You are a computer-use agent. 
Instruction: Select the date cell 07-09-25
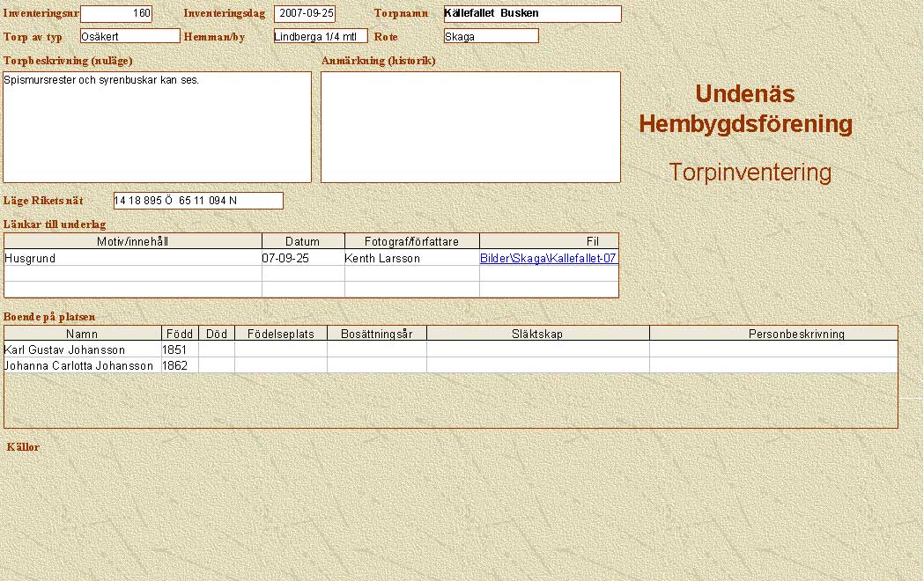tap(303, 258)
